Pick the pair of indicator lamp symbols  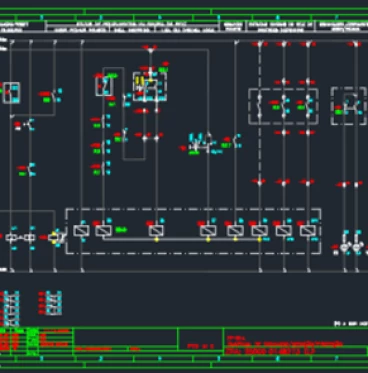351,247
